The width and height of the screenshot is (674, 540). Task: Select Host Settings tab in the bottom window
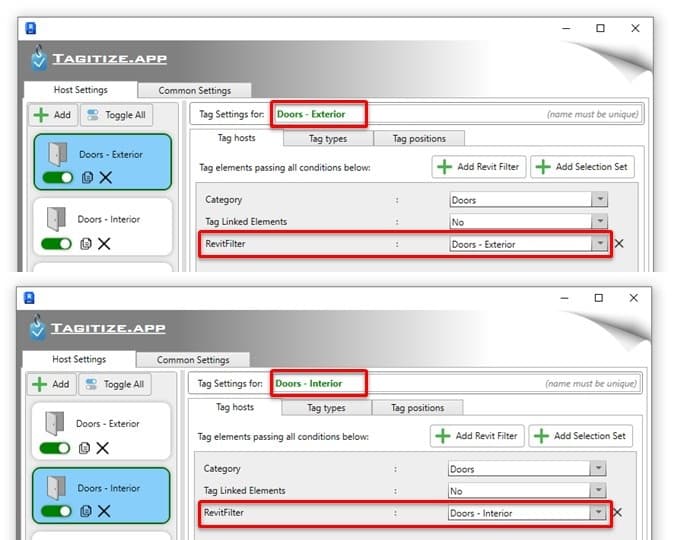tap(79, 359)
